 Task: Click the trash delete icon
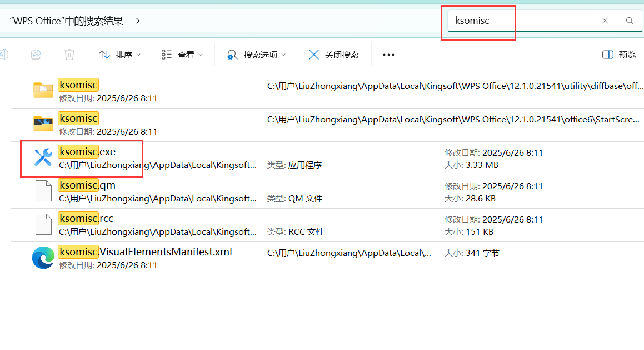tap(69, 55)
